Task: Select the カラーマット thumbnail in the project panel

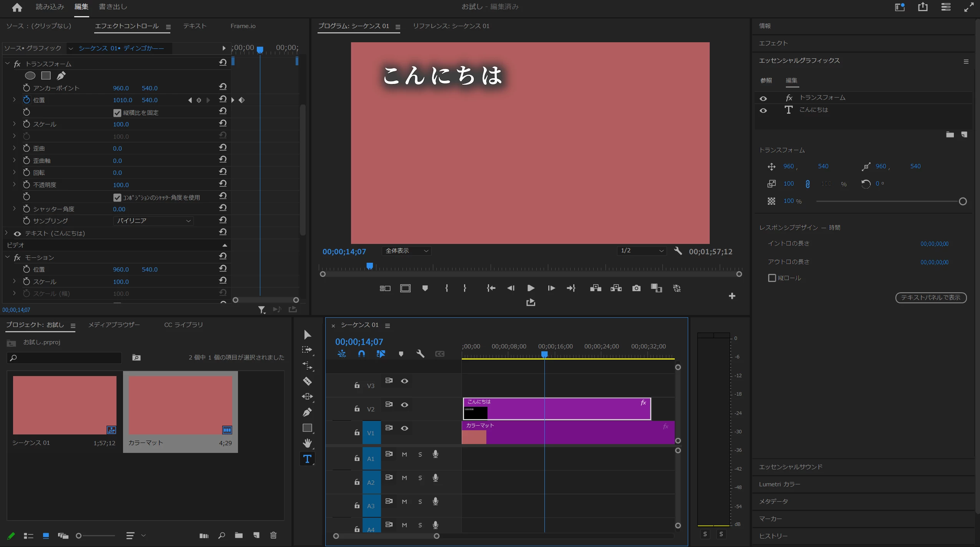Action: tap(180, 405)
